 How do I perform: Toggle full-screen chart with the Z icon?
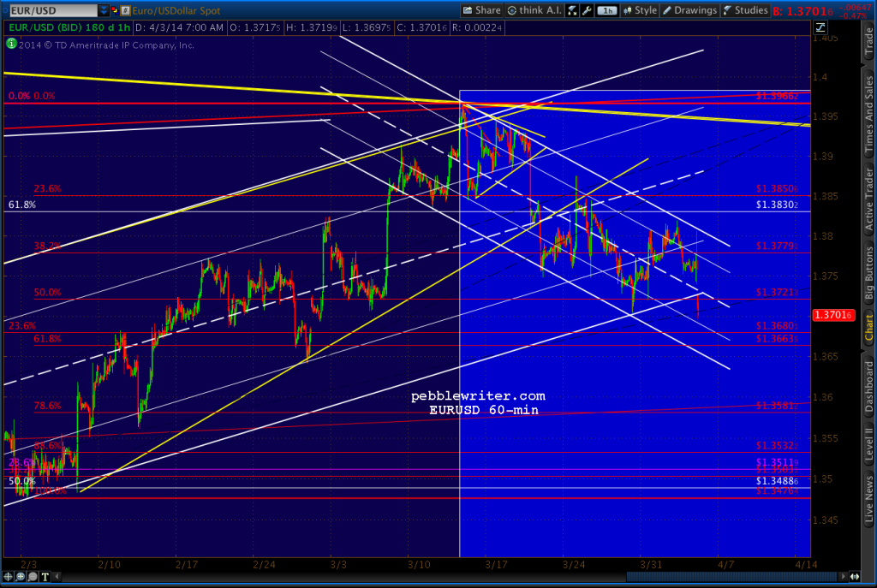pos(820,27)
